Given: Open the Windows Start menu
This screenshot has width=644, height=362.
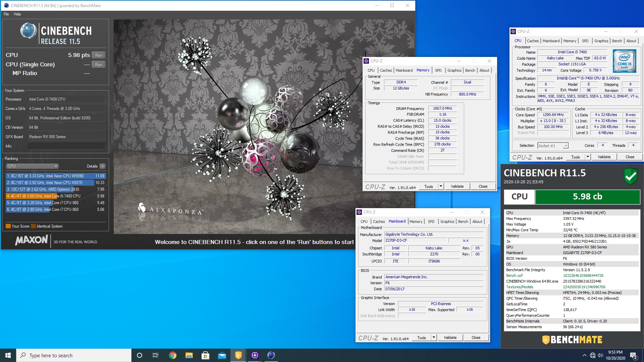Looking at the screenshot, I should click(8, 355).
